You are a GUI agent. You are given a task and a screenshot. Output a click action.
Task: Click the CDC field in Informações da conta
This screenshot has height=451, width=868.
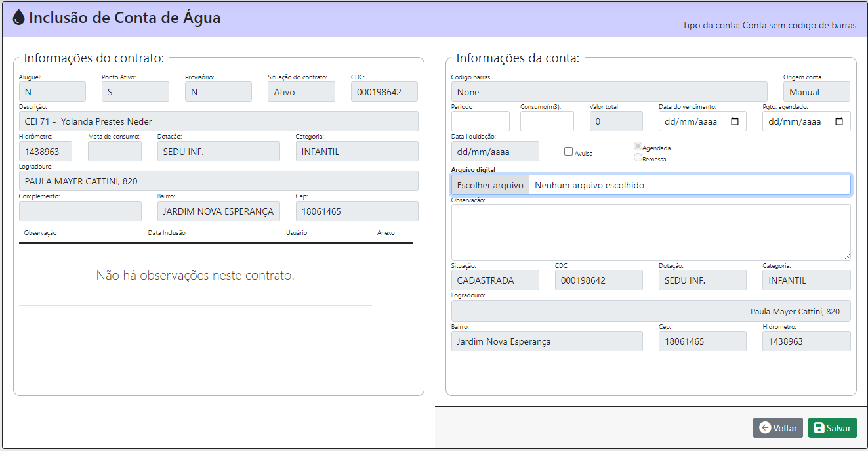click(599, 280)
